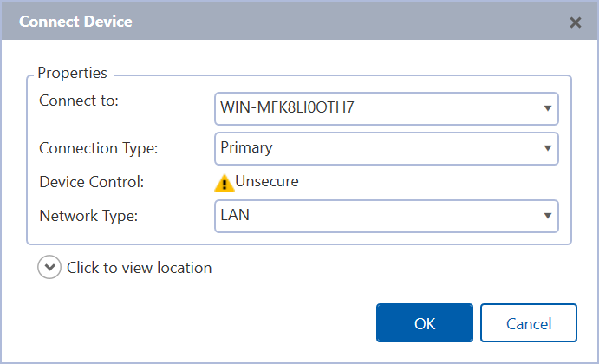Click the "Connection Type:" label
The height and width of the screenshot is (364, 599).
99,148
